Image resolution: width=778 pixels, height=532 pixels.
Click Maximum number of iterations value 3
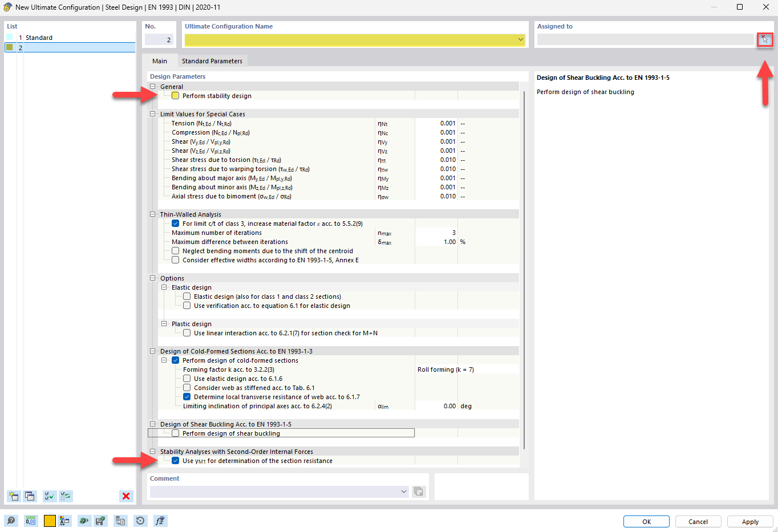[x=436, y=233]
